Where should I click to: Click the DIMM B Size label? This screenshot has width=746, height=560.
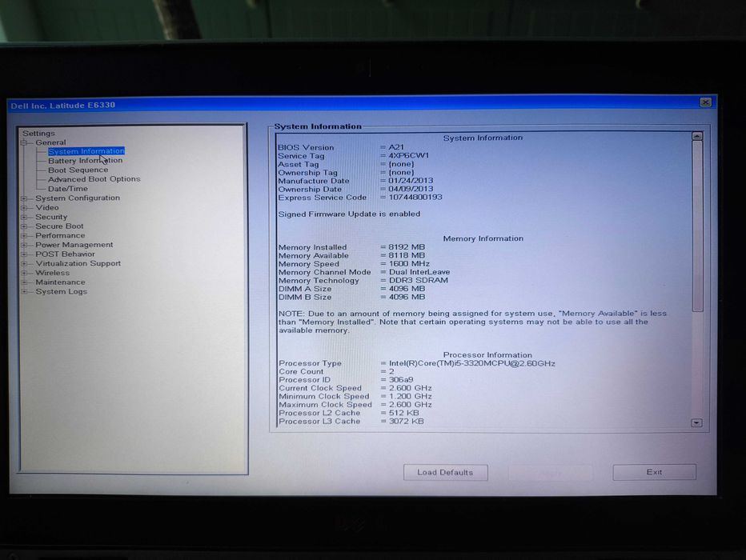[304, 297]
